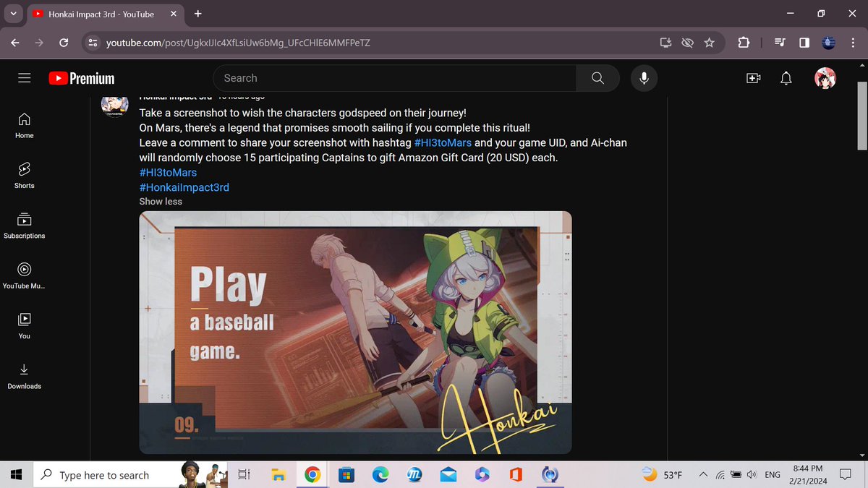This screenshot has height=488, width=868.
Task: Open the YouTube hamburger guide menu
Action: [25, 78]
